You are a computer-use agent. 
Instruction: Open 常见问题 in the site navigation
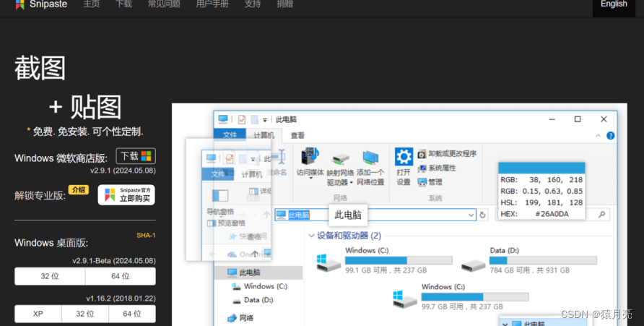pyautogui.click(x=165, y=4)
